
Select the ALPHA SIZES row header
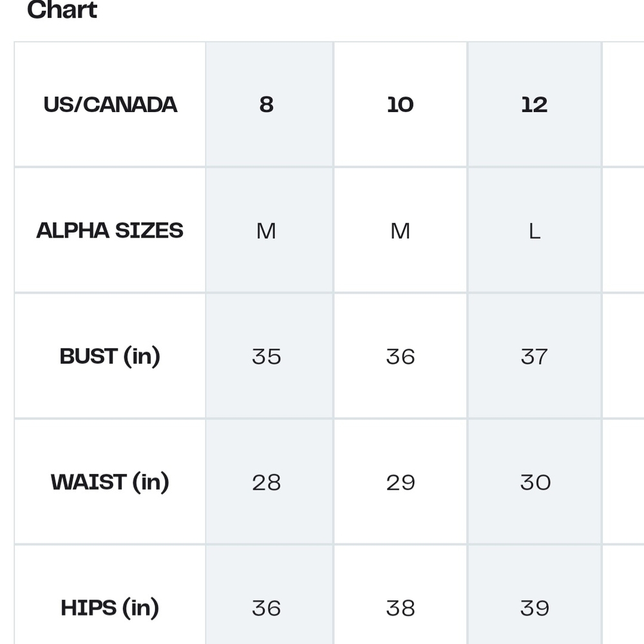pos(110,230)
